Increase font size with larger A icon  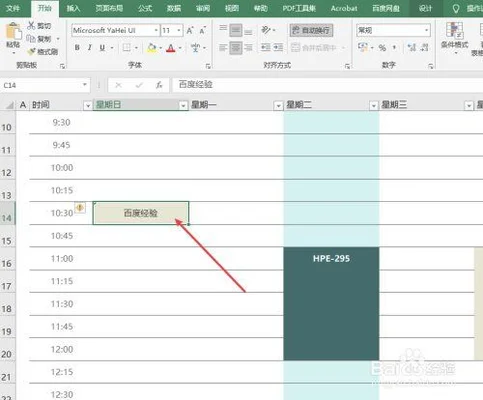tap(190, 31)
